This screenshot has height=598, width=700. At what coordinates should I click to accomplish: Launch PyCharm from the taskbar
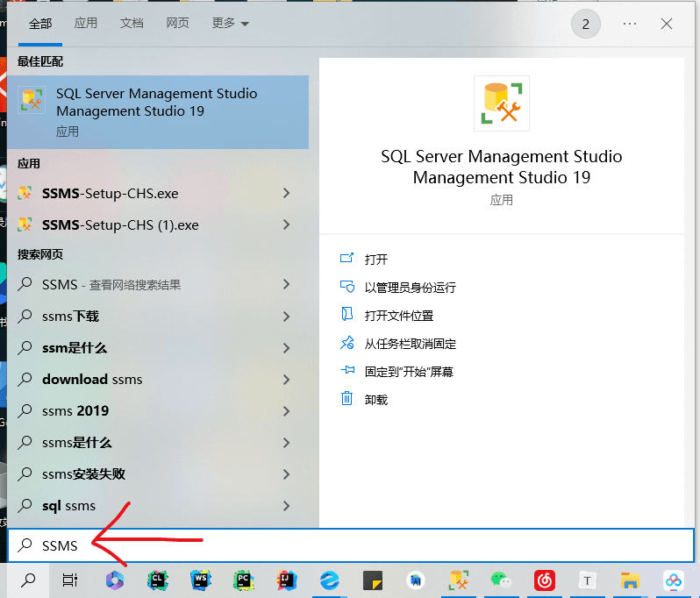[x=243, y=580]
